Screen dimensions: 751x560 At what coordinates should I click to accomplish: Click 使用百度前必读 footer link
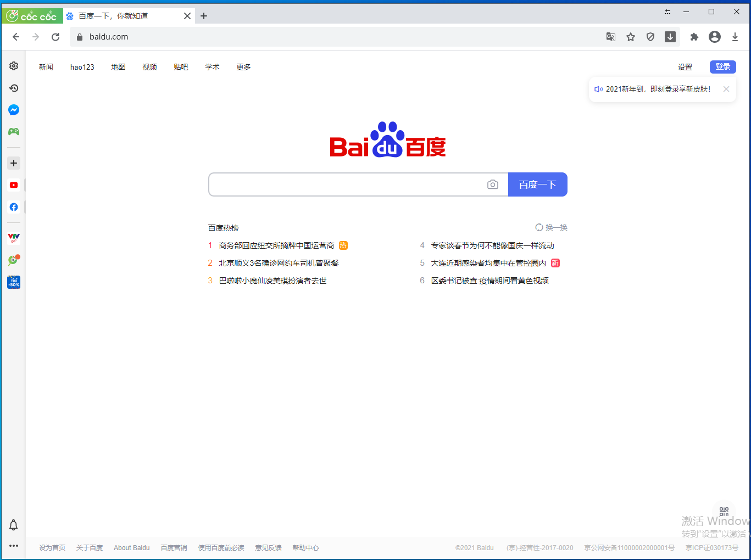point(221,548)
